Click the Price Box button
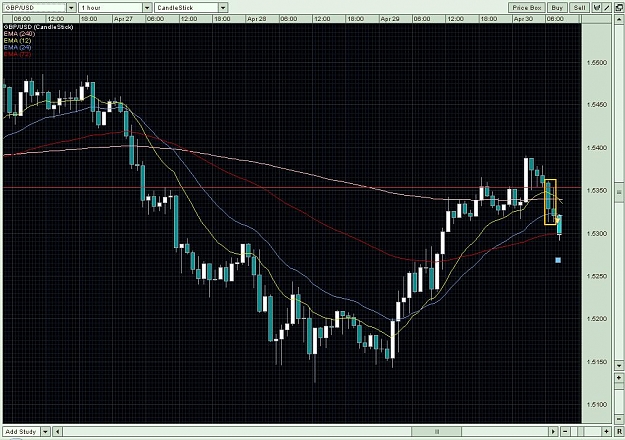Screen dimensions: 625x440 (527, 8)
